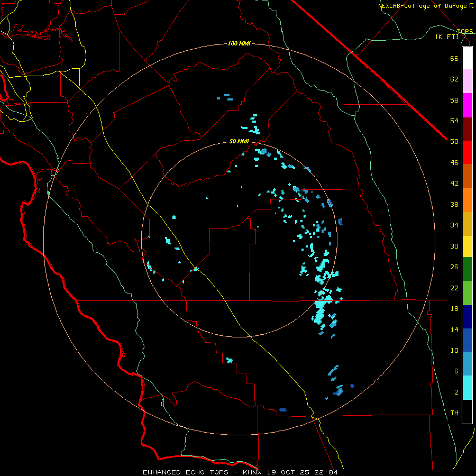
Task: Click the 100 NMI range ring label
Action: 239,43
